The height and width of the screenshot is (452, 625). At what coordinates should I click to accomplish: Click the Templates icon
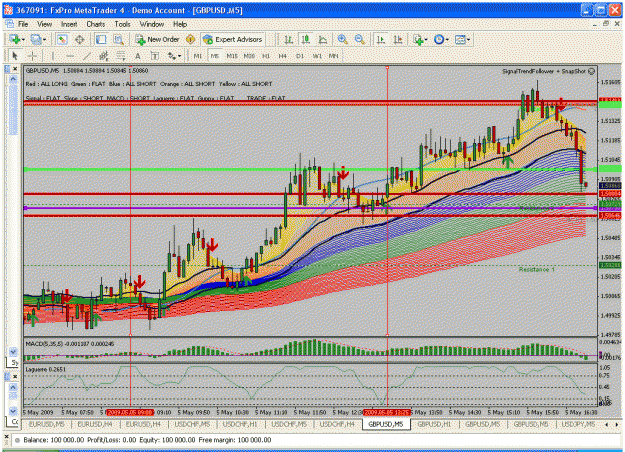[x=460, y=39]
